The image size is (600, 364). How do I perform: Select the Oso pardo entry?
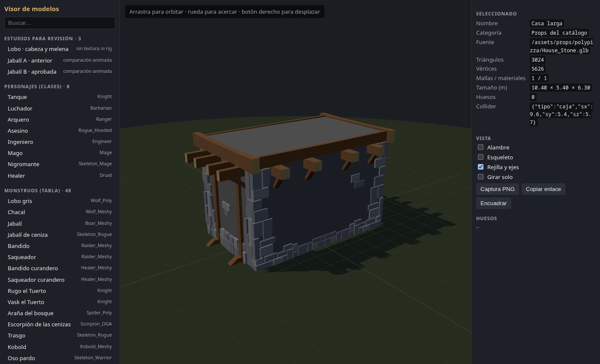pyautogui.click(x=60, y=358)
